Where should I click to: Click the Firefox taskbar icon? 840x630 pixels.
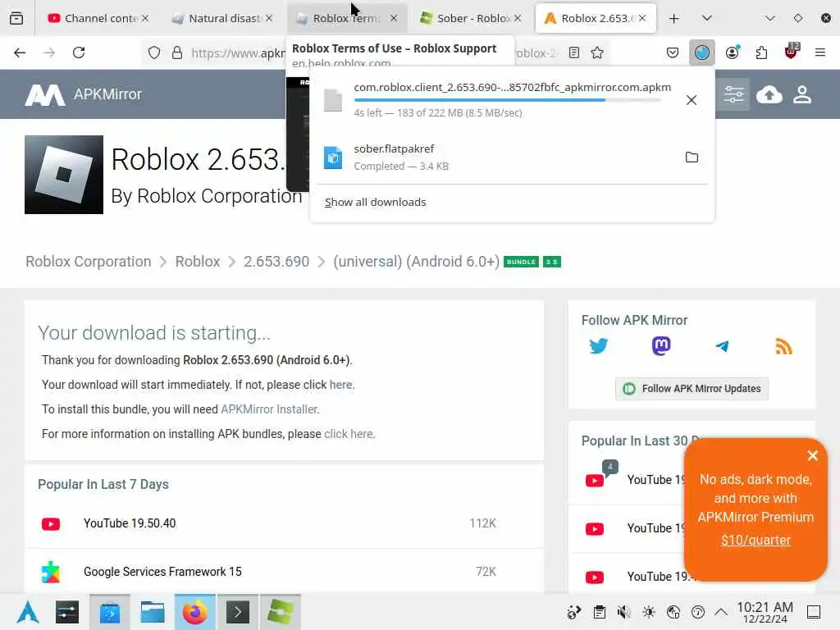click(x=195, y=612)
